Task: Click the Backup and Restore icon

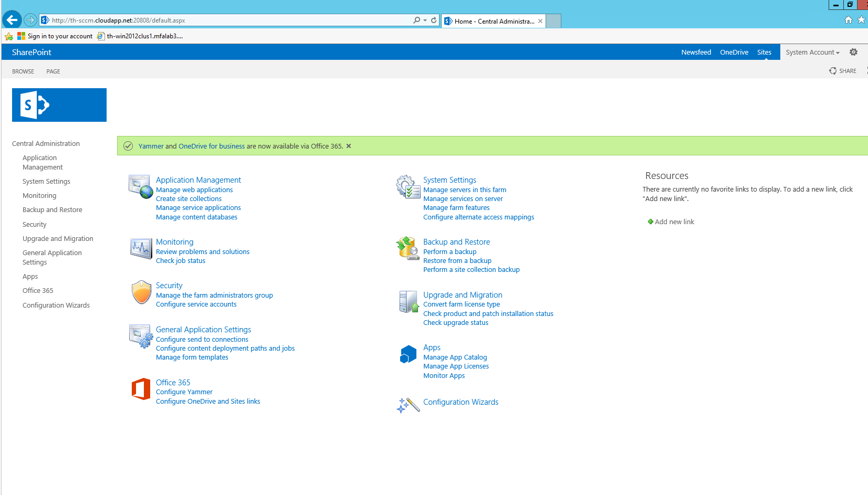Action: tap(408, 248)
